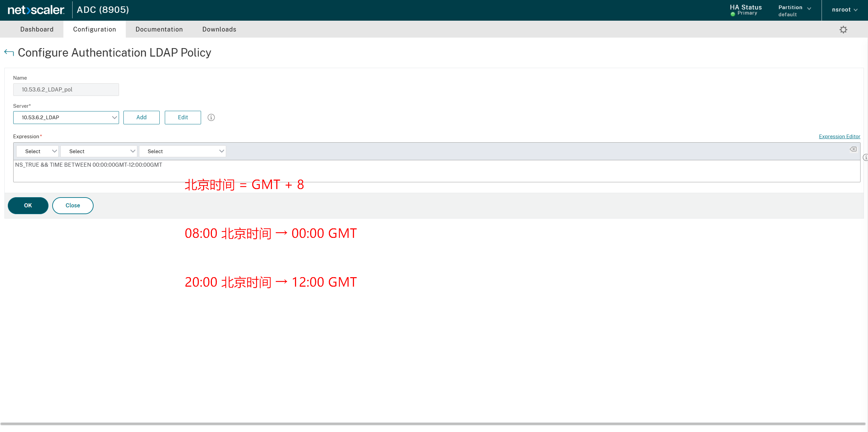
Task: Expand the second expression Select dropdown
Action: click(x=99, y=151)
